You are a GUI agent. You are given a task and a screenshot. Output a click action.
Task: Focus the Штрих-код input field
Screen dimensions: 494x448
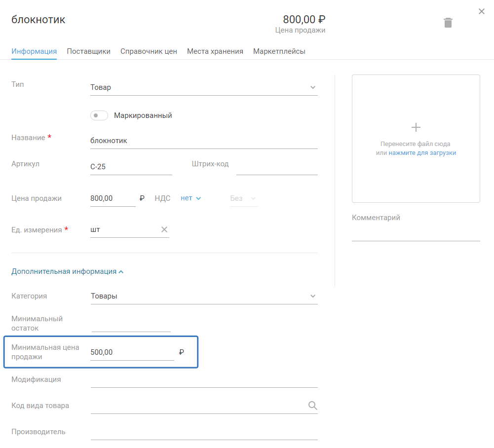pos(276,167)
